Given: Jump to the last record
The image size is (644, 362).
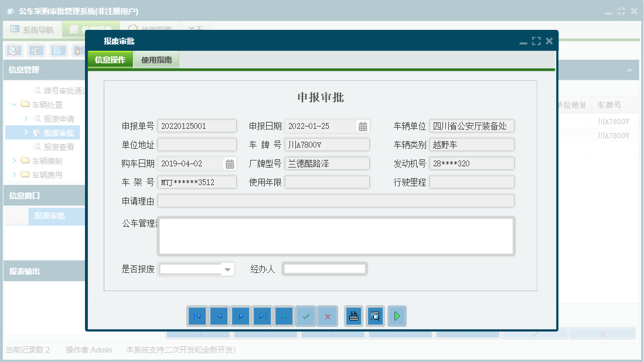Looking at the screenshot, I should (262, 316).
